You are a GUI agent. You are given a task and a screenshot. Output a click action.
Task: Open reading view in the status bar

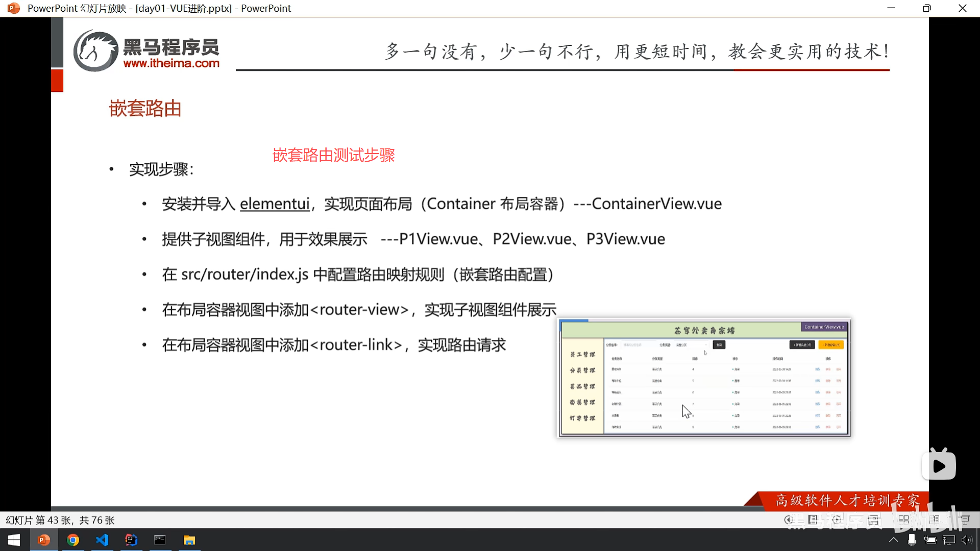point(935,520)
